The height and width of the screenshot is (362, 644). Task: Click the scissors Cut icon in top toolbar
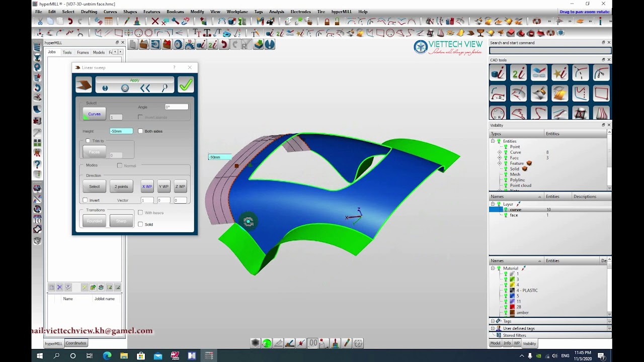pyautogui.click(x=40, y=21)
